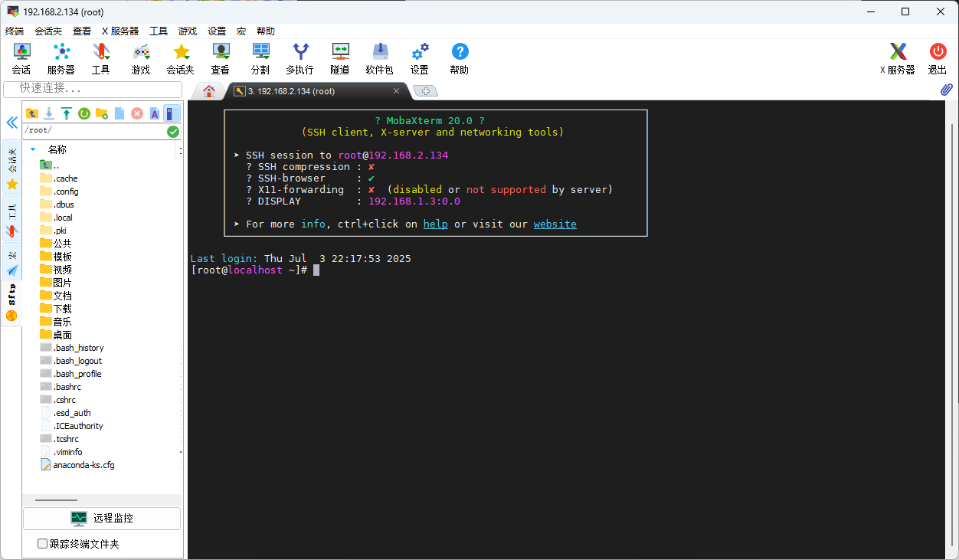Open the 会话 (Session) toolbar button
This screenshot has width=959, height=560.
click(x=21, y=59)
